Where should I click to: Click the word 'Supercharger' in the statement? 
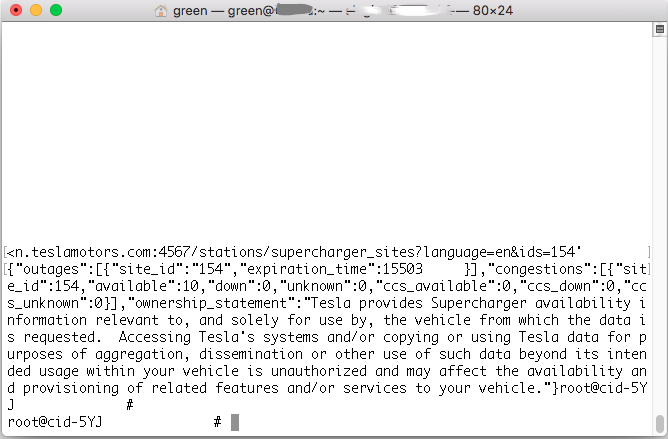pyautogui.click(x=478, y=303)
